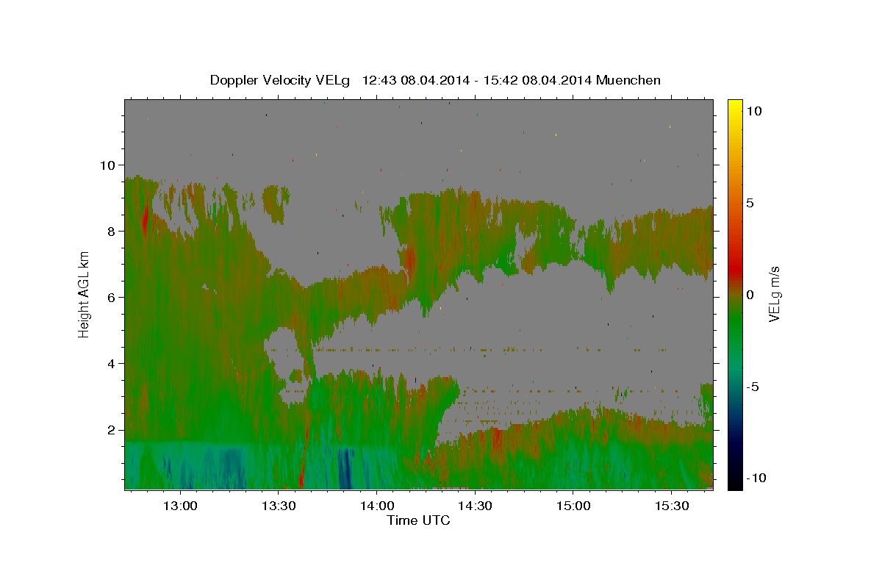Click the black bottom of the colorbar

(x=735, y=481)
